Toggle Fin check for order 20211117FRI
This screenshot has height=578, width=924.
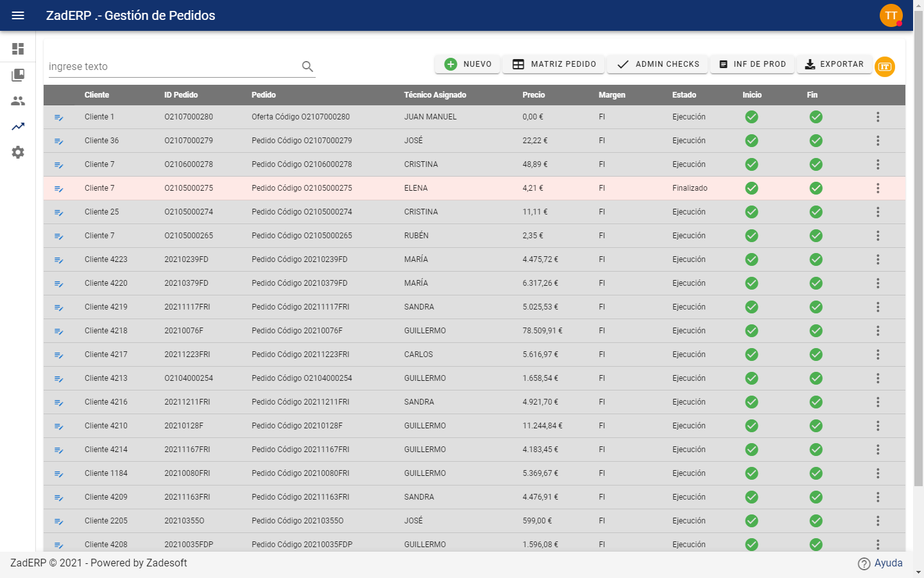816,307
